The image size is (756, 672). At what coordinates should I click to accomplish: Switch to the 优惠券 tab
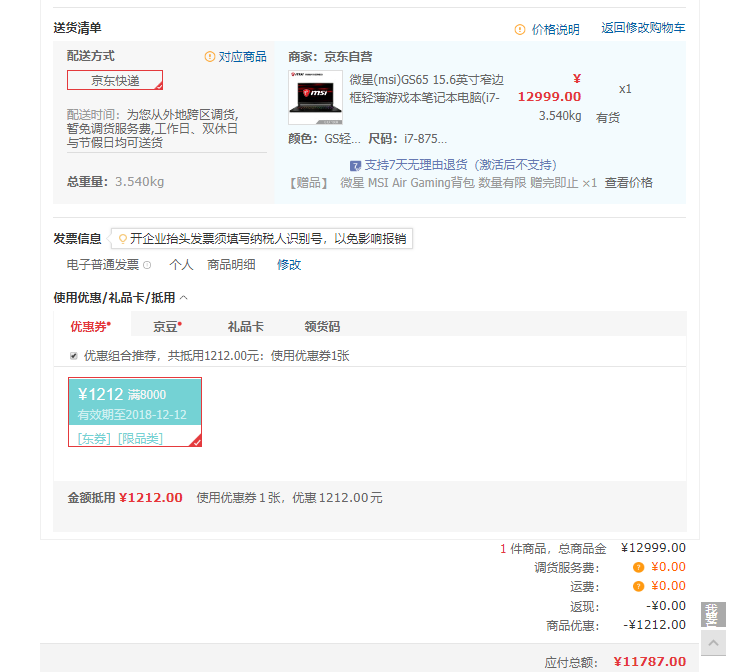91,326
